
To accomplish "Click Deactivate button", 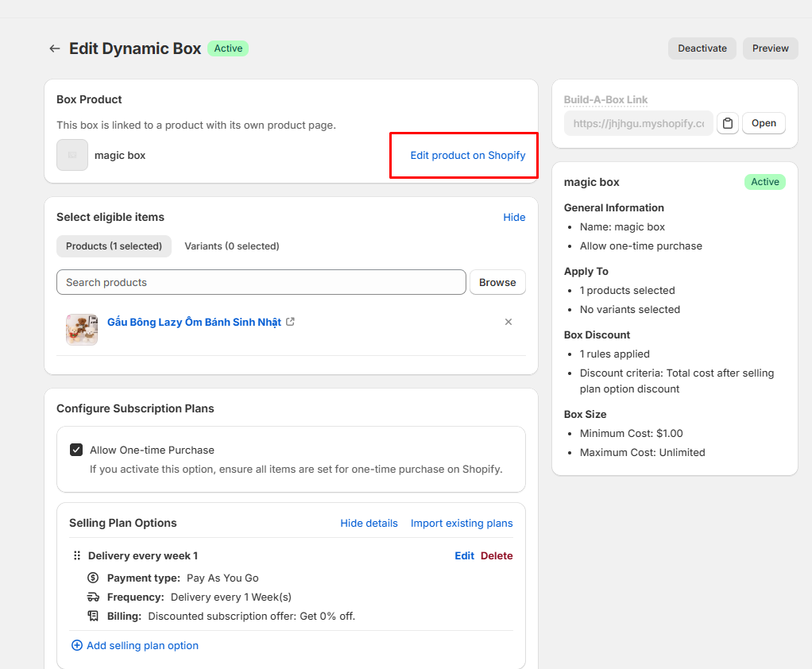I will pos(702,48).
